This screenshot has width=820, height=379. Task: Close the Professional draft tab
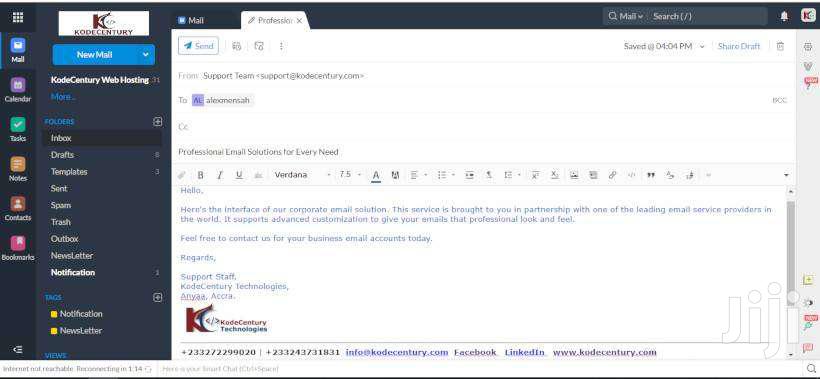point(299,21)
